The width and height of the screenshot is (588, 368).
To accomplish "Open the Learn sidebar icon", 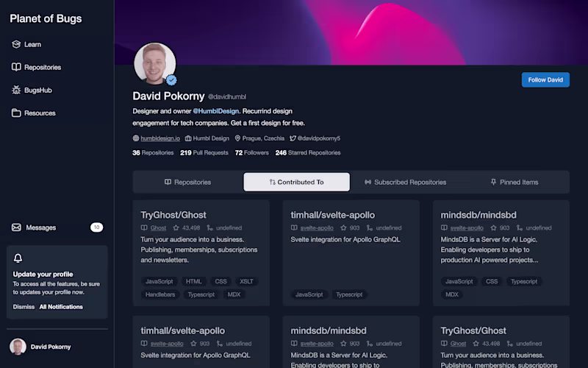I will (16, 44).
